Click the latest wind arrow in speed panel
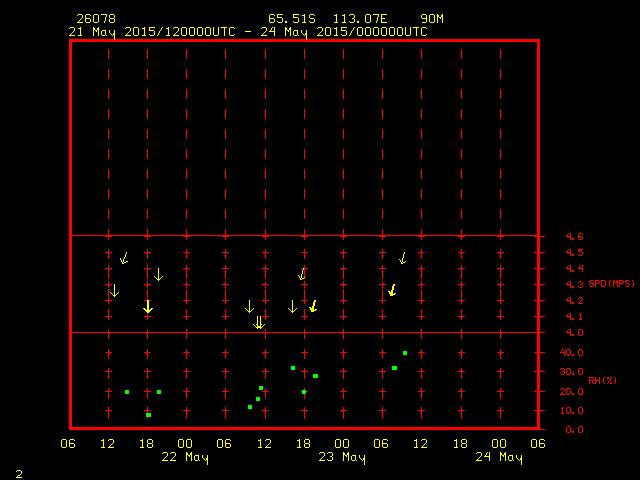The image size is (640, 480). click(403, 258)
